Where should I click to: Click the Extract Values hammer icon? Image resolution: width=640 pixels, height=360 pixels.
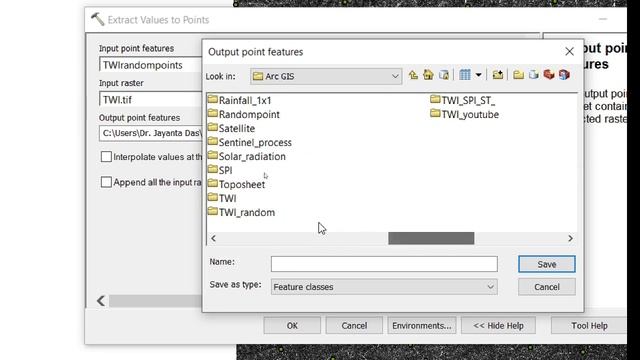[98, 19]
